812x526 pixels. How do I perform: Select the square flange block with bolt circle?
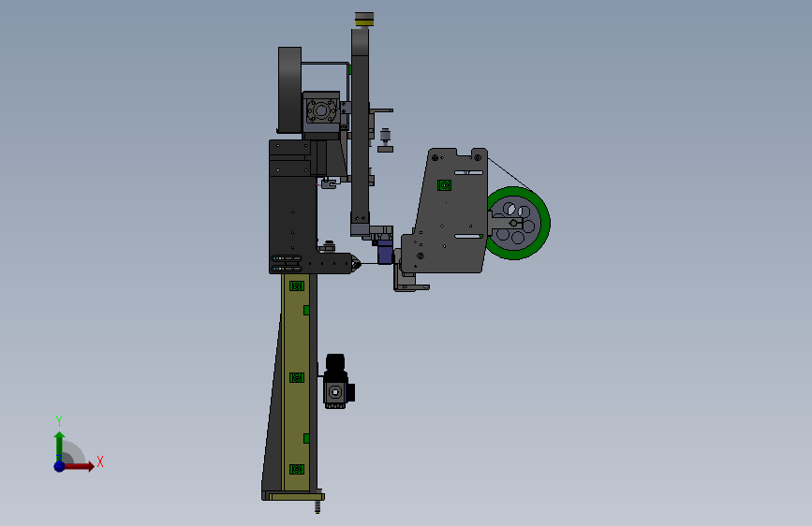point(321,111)
